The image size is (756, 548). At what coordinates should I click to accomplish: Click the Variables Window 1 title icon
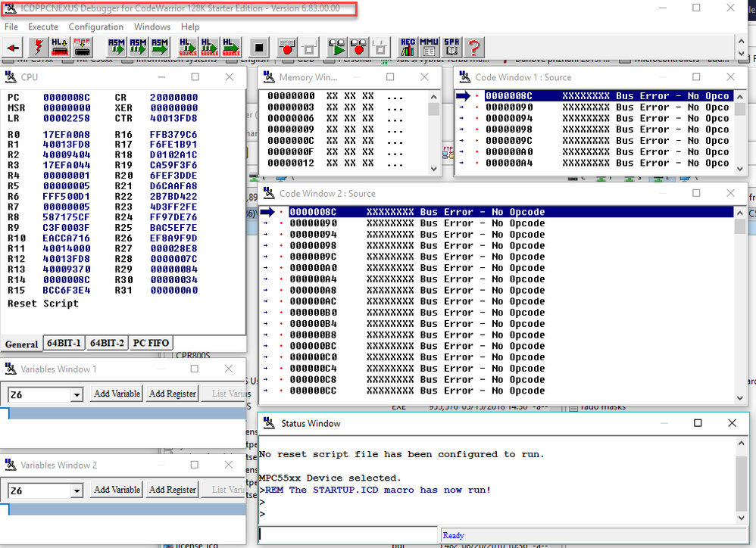tap(11, 369)
